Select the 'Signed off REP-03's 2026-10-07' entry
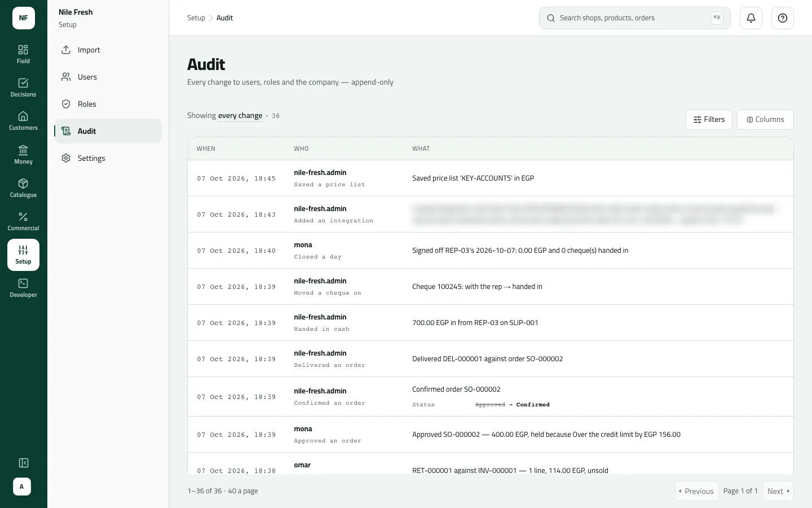 tap(491, 251)
